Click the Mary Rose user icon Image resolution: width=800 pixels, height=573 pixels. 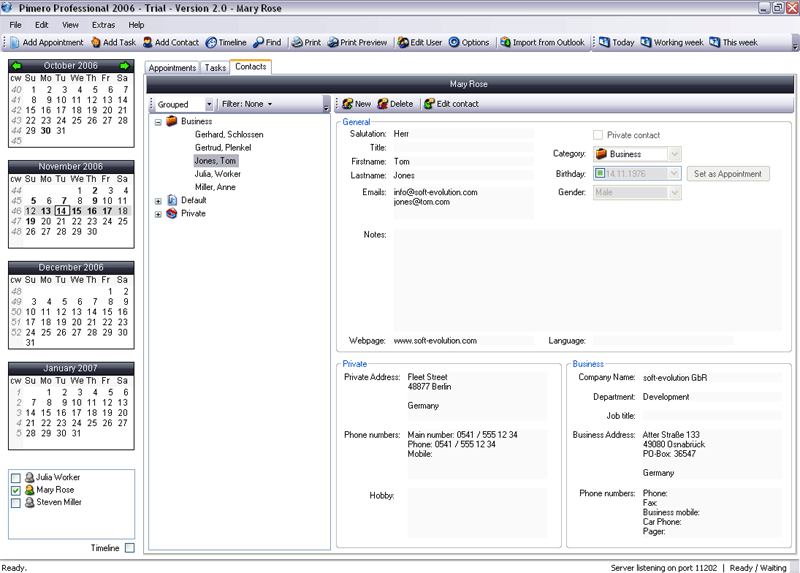tap(30, 490)
